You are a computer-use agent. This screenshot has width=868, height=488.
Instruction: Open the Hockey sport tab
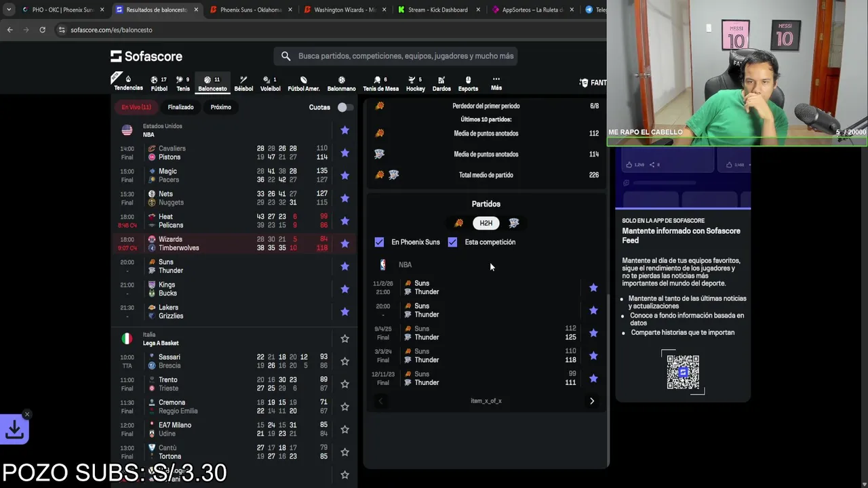pyautogui.click(x=415, y=83)
